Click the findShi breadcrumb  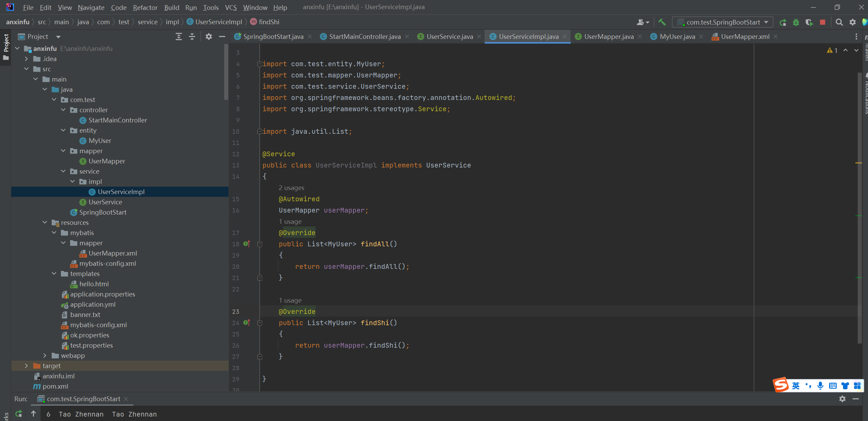pos(269,22)
